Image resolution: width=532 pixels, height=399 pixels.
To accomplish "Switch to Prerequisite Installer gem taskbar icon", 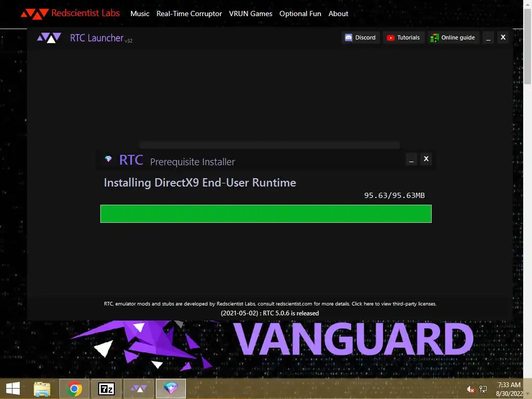I will (170, 389).
